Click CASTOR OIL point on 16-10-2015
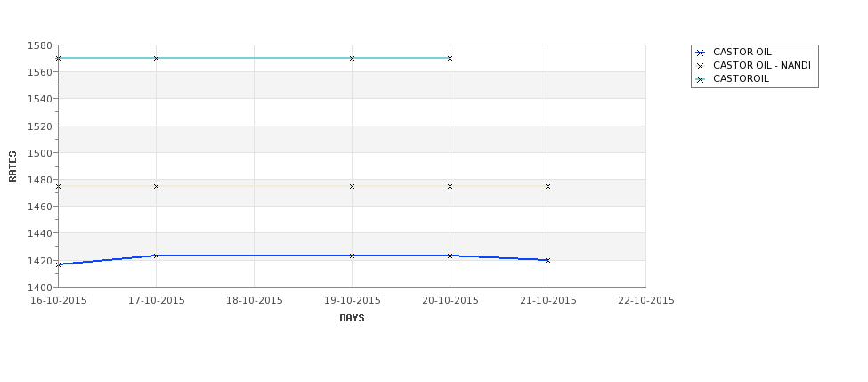 58,264
